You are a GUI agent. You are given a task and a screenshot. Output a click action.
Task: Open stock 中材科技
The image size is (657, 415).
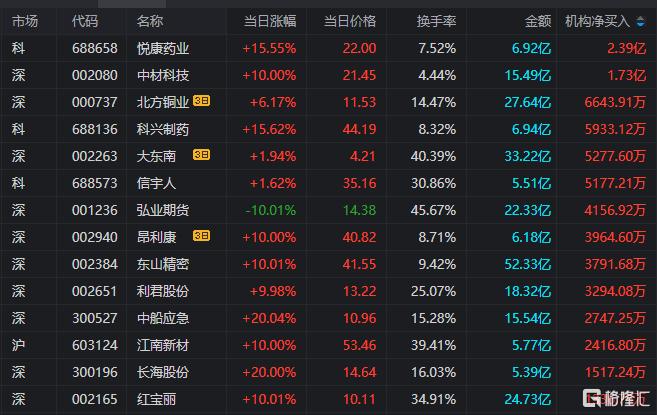[163, 74]
